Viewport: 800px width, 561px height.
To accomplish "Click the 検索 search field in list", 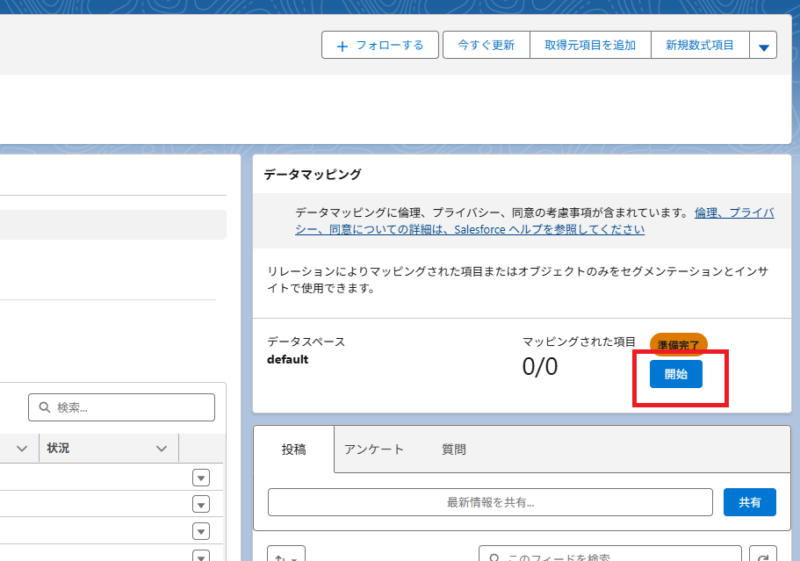I will (x=121, y=407).
